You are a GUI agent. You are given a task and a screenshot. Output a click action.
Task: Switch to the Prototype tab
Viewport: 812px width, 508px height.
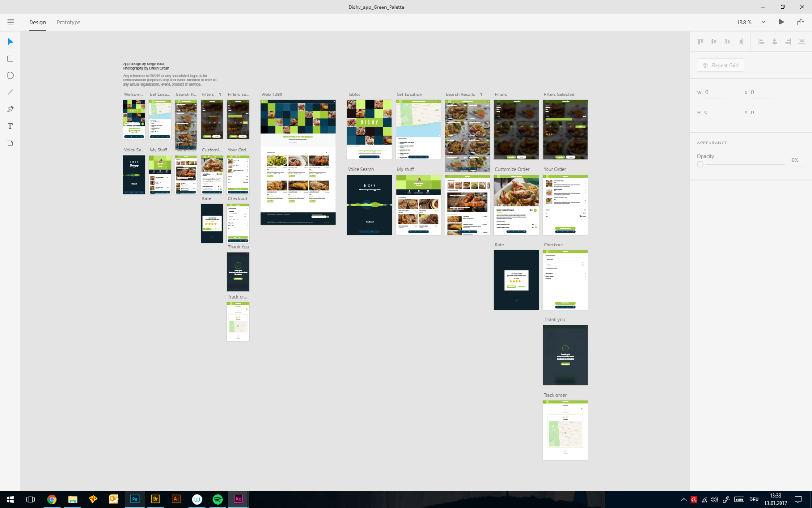[x=69, y=22]
